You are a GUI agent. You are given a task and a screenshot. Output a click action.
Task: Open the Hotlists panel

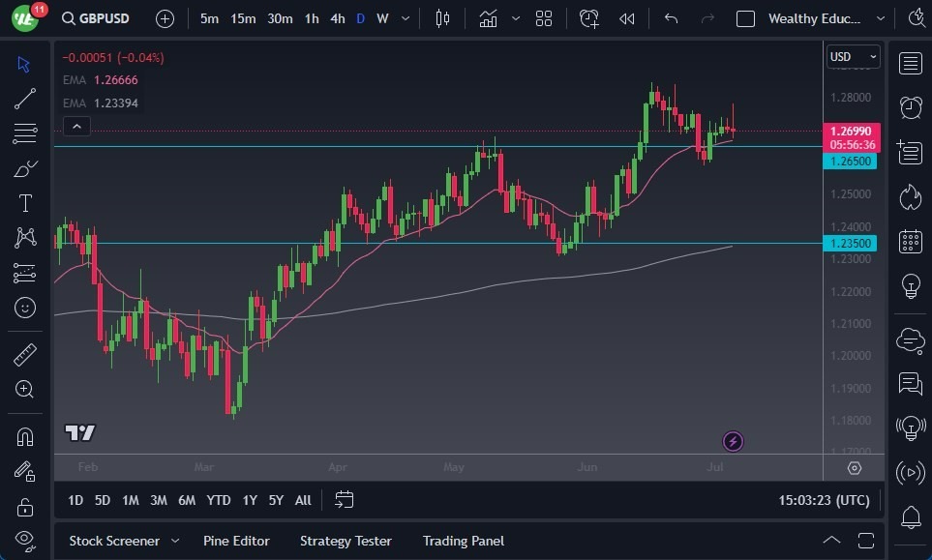tap(910, 196)
